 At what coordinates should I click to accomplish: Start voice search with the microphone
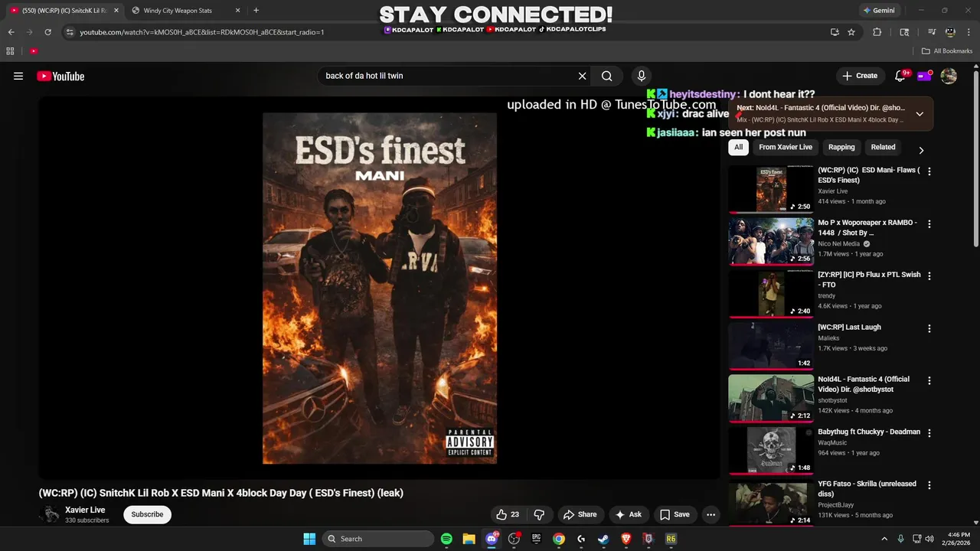coord(642,76)
